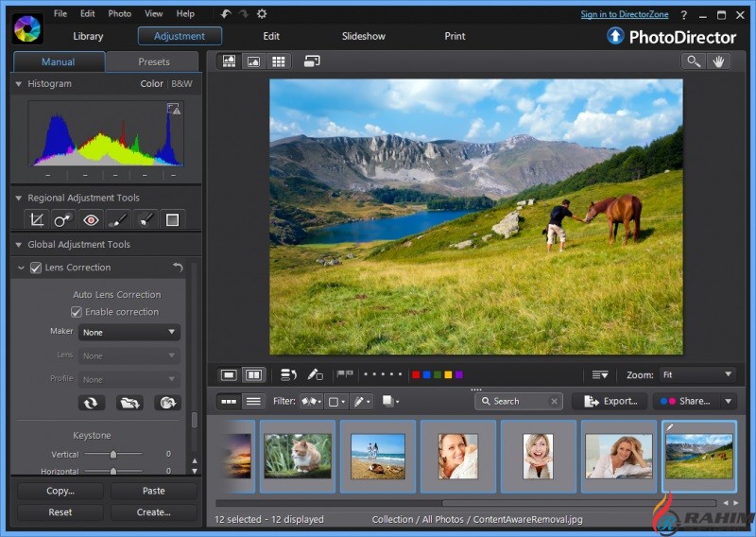Screen dimensions: 756x537
Task: Open the Maker dropdown
Action: coord(129,333)
